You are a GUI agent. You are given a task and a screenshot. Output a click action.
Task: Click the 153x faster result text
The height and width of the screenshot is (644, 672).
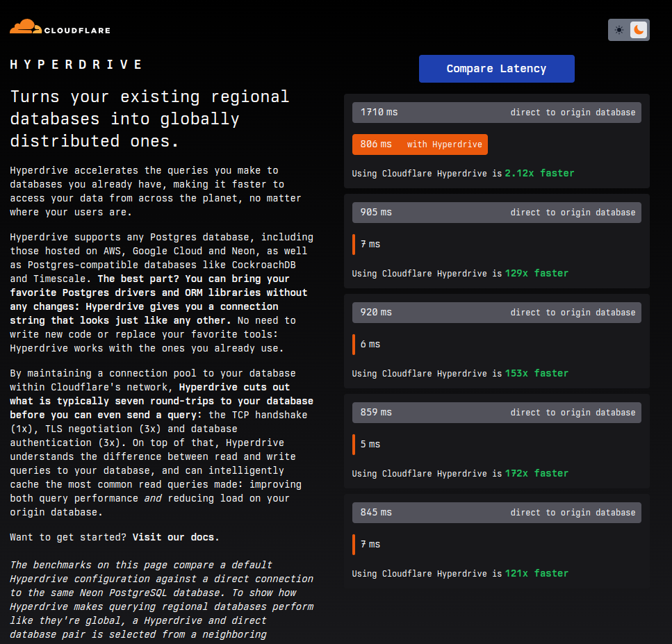(x=536, y=373)
